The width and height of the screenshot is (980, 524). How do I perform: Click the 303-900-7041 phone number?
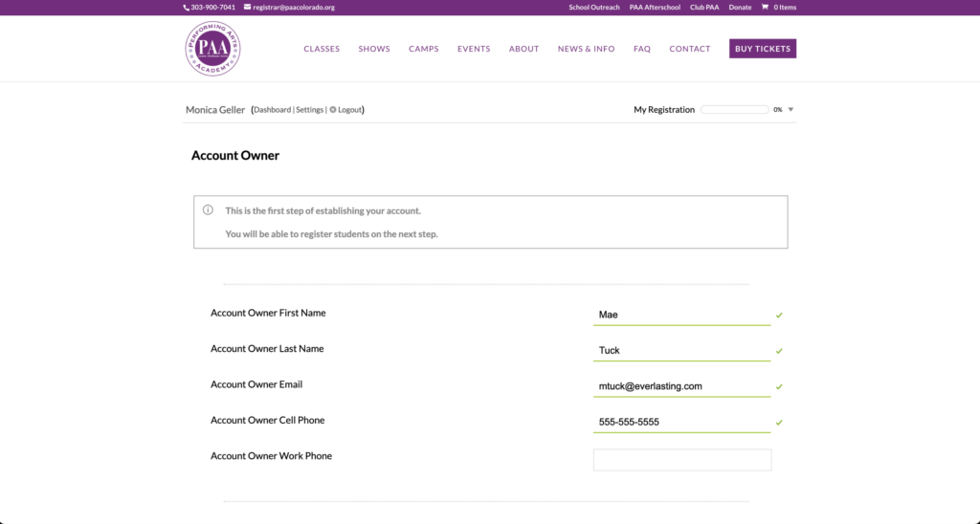tap(213, 8)
